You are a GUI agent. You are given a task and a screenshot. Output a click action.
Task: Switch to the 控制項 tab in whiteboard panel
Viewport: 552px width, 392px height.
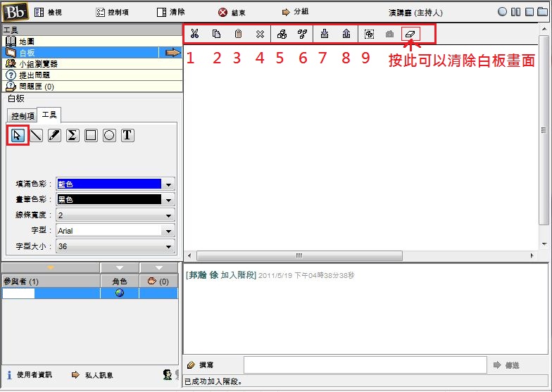point(23,116)
